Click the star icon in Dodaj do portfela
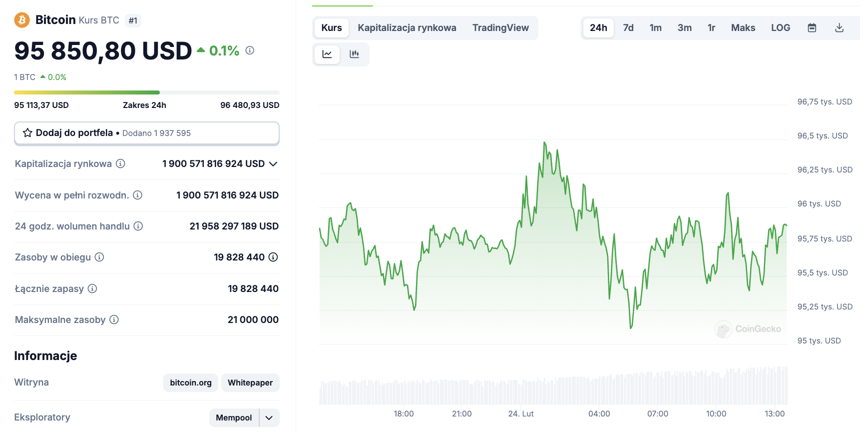This screenshot has height=432, width=868. point(27,133)
